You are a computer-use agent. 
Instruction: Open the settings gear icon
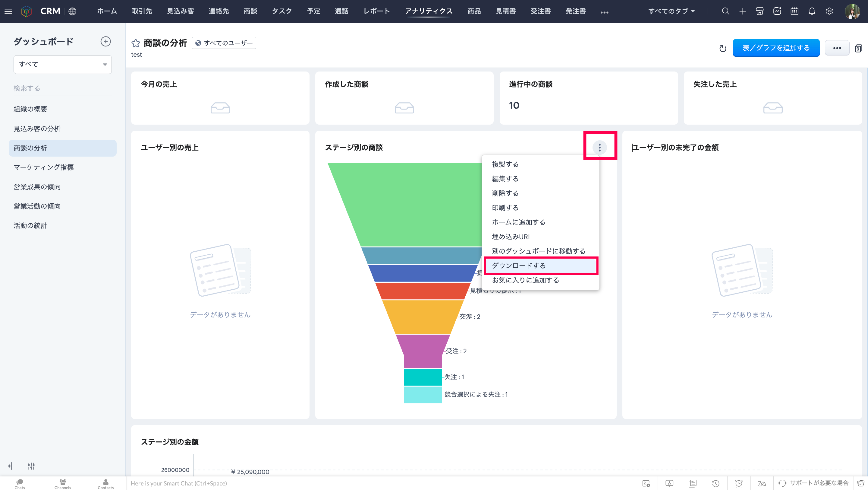pos(829,11)
